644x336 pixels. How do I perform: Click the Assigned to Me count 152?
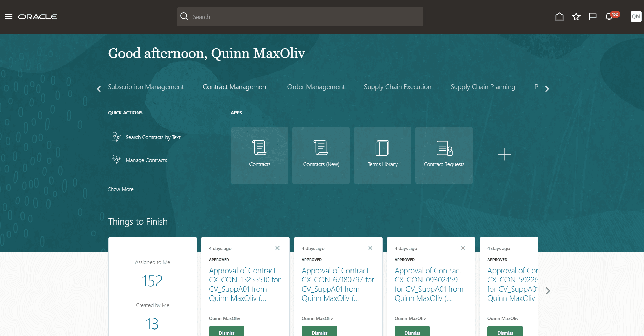pos(152,281)
